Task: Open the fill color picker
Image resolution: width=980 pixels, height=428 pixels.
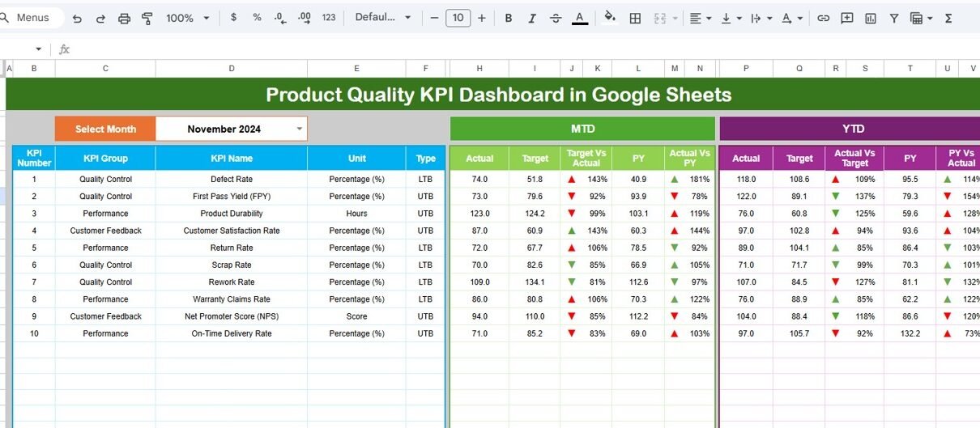Action: pyautogui.click(x=610, y=18)
